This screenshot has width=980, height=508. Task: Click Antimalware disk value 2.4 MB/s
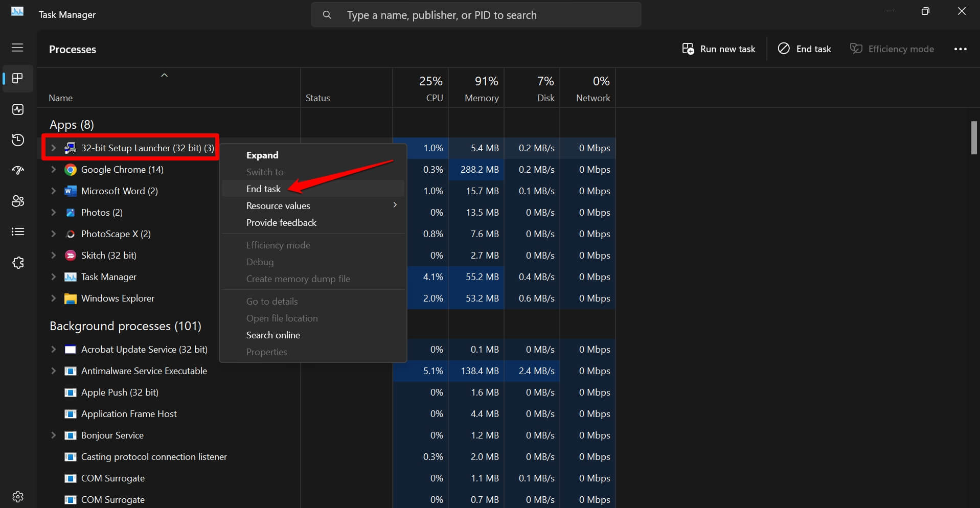coord(536,371)
